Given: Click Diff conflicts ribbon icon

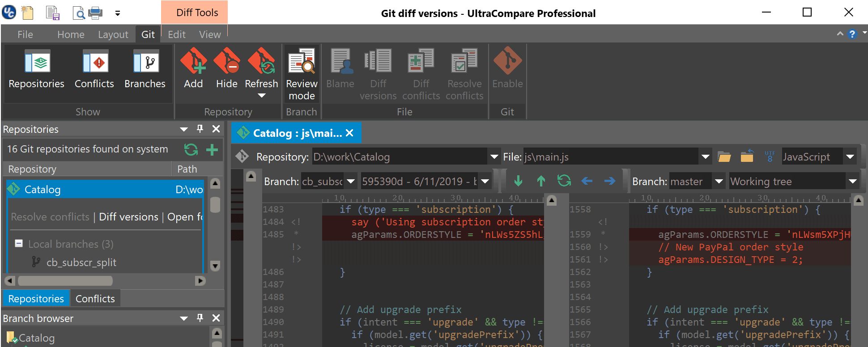Looking at the screenshot, I should click(x=421, y=74).
